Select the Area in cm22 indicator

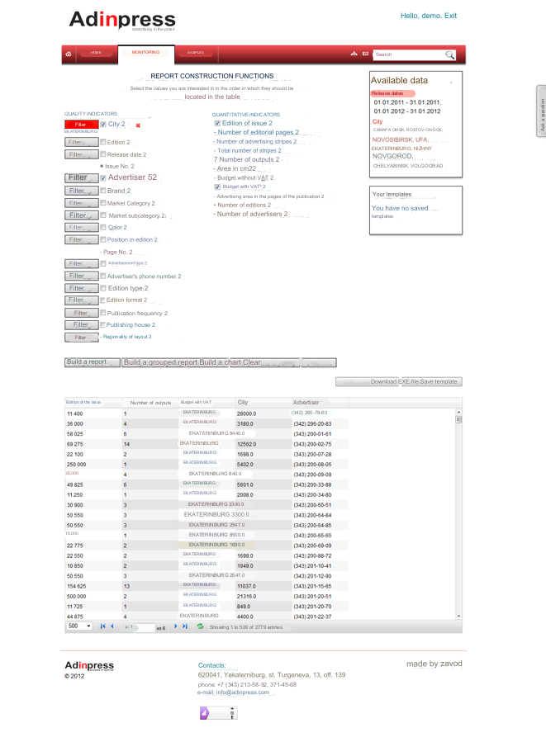(236, 168)
